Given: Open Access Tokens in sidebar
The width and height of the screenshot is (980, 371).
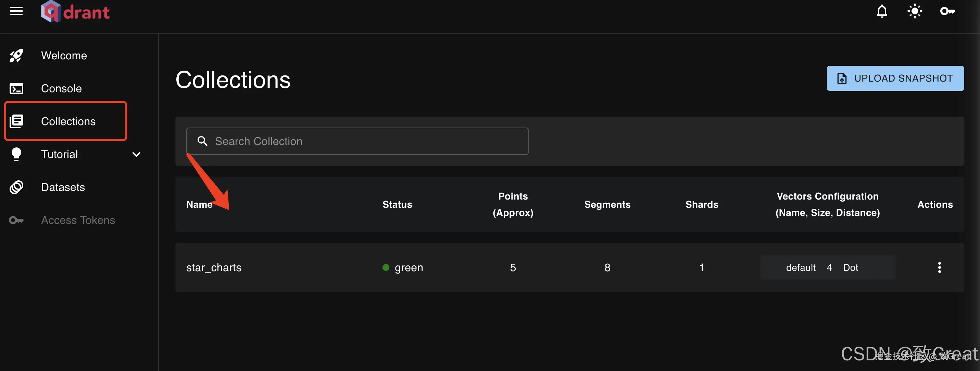Looking at the screenshot, I should pyautogui.click(x=78, y=220).
